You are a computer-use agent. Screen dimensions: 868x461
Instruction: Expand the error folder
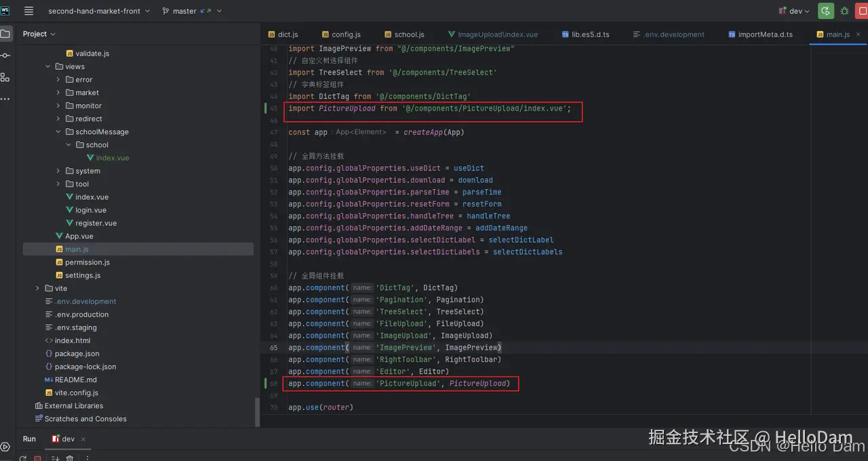pos(58,79)
